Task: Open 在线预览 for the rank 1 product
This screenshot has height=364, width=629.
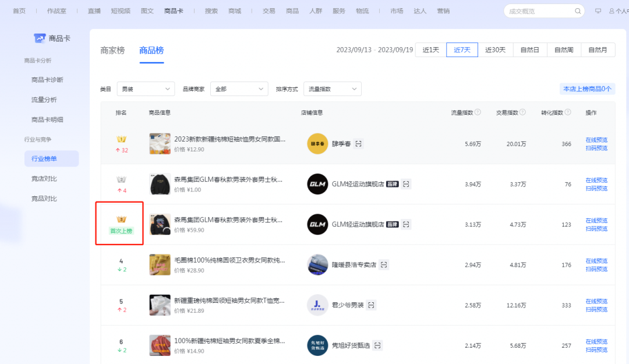Action: pos(596,139)
